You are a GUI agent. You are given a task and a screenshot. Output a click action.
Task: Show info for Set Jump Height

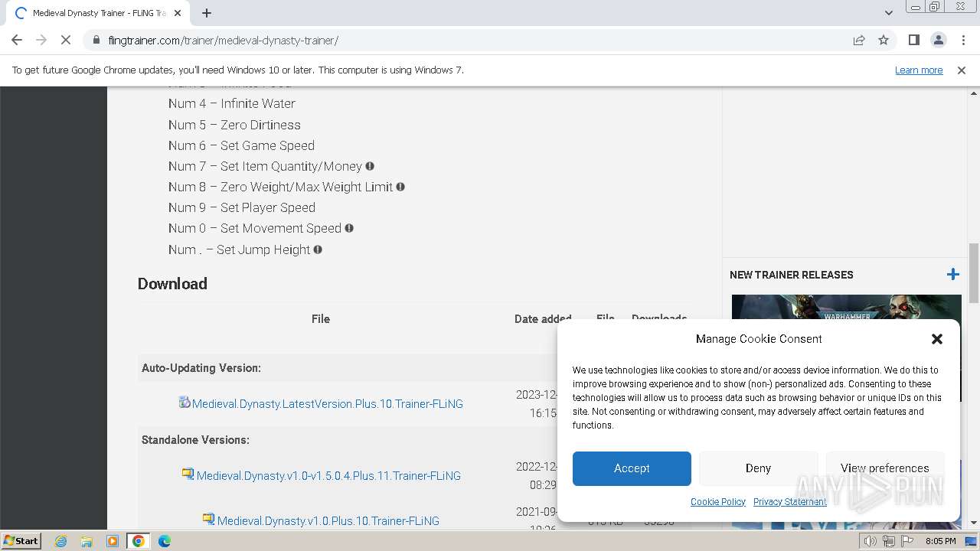318,249
